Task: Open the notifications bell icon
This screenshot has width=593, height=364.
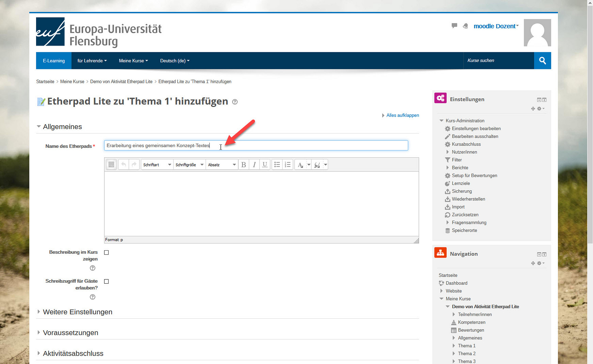Action: 465,26
